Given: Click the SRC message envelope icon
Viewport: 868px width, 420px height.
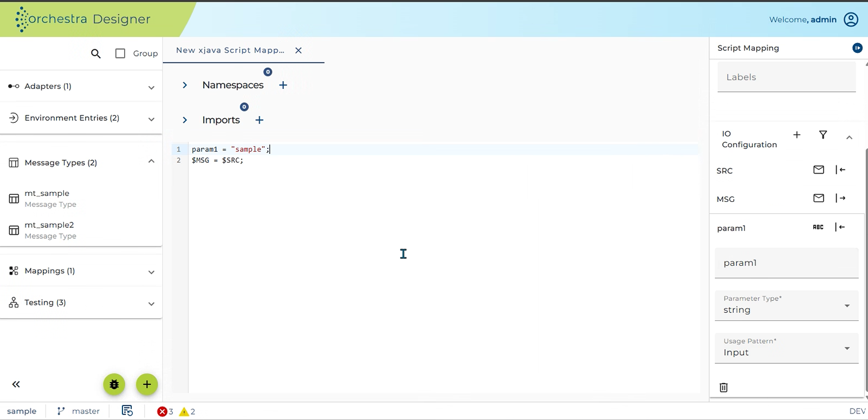Looking at the screenshot, I should [x=819, y=170].
